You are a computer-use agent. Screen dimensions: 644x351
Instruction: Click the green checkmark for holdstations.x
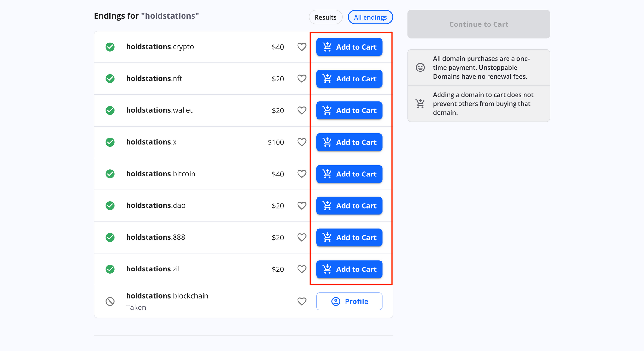click(110, 142)
